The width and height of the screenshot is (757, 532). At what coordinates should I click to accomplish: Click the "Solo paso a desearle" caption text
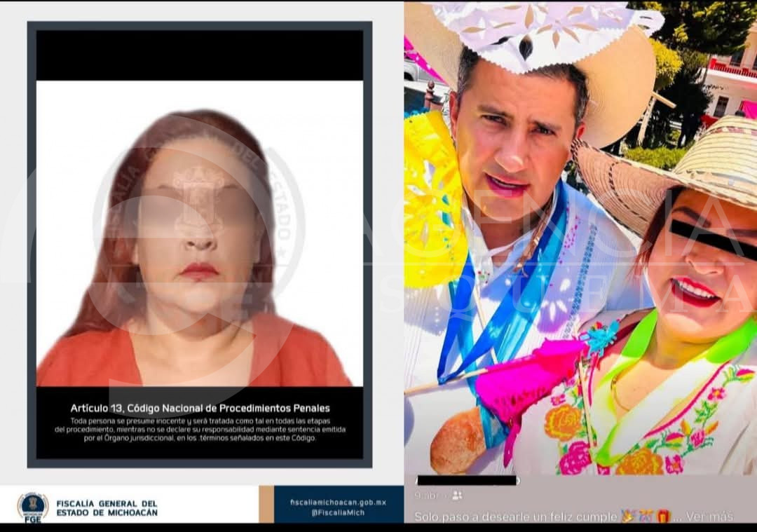(x=515, y=517)
